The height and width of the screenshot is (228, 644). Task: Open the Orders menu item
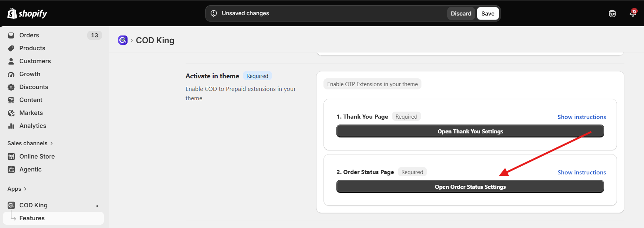point(29,35)
